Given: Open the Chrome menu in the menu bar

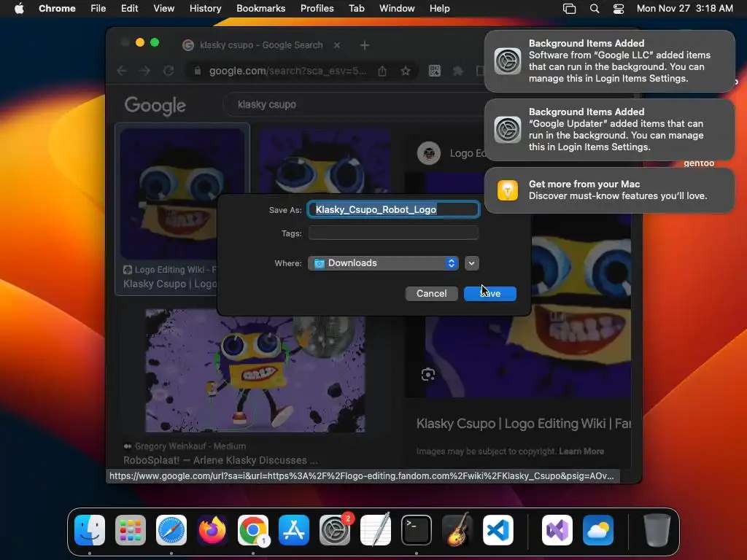Looking at the screenshot, I should (x=57, y=9).
